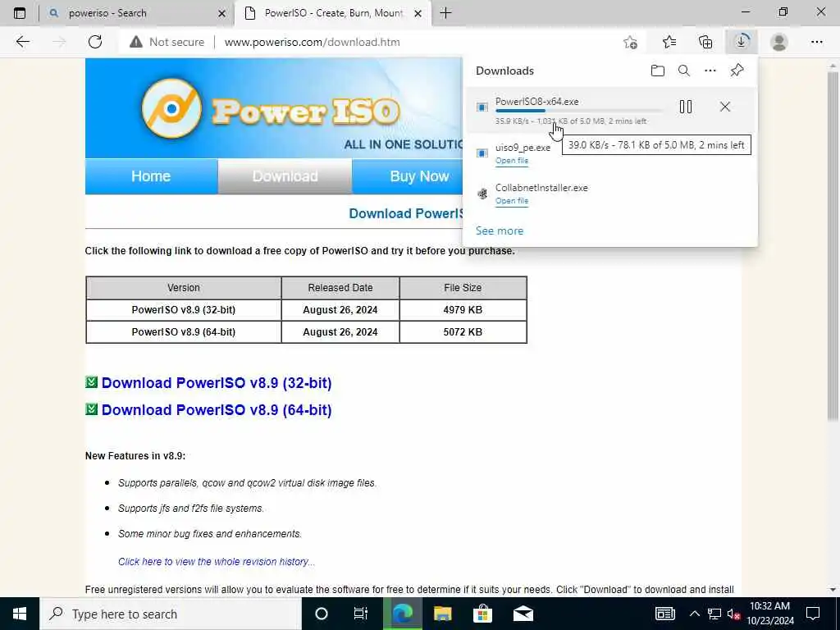Open browser Settings and more menu
Viewport: 840px width, 630px height.
(x=816, y=42)
